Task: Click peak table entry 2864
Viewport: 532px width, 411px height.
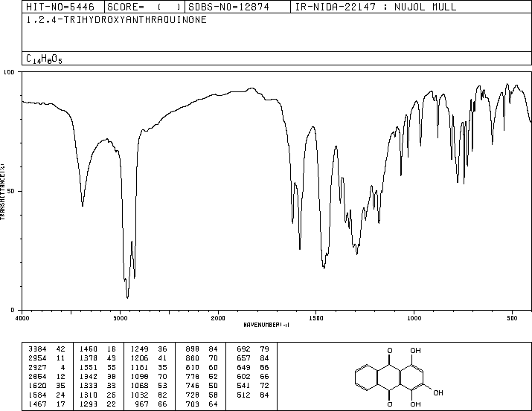Action: (37, 376)
